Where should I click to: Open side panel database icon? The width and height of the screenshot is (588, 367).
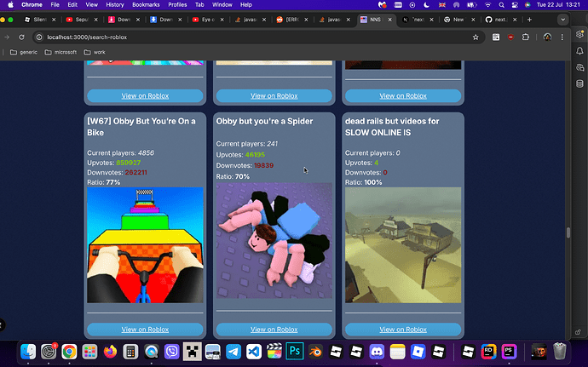(x=579, y=83)
